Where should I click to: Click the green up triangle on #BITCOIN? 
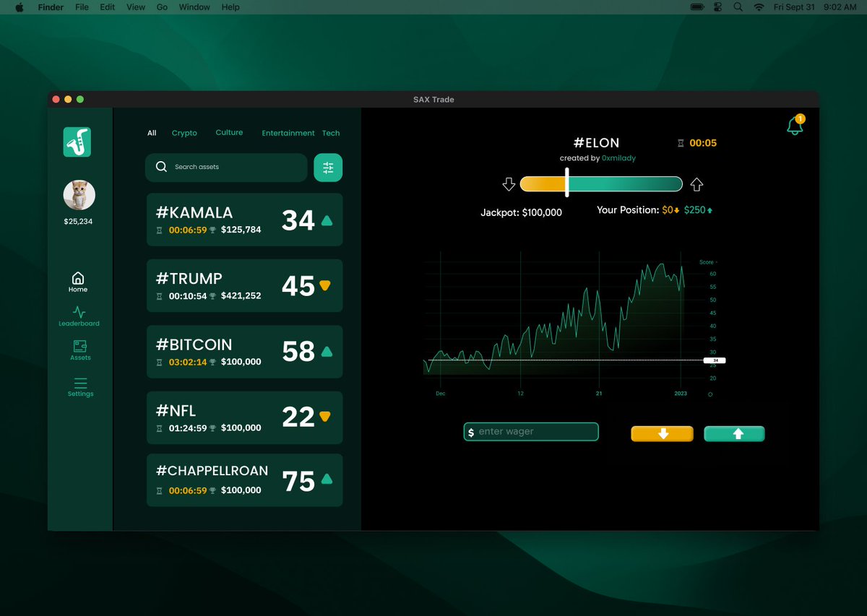click(x=327, y=352)
